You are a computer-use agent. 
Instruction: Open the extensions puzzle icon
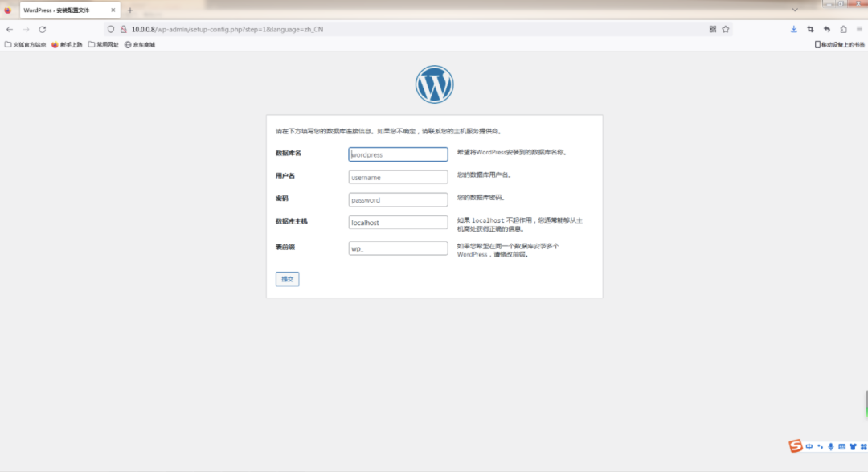(x=843, y=29)
